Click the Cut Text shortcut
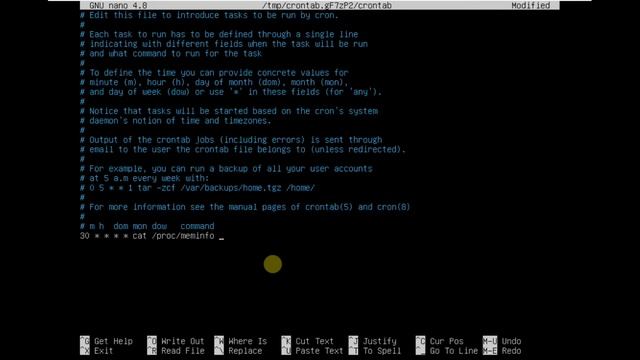Screen dimensions: 640x360 pyautogui.click(x=314, y=341)
